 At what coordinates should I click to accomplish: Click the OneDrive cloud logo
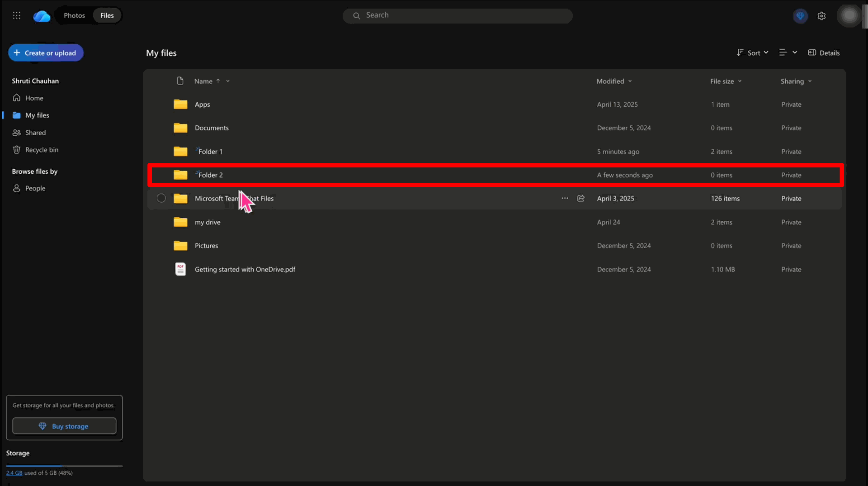click(42, 16)
